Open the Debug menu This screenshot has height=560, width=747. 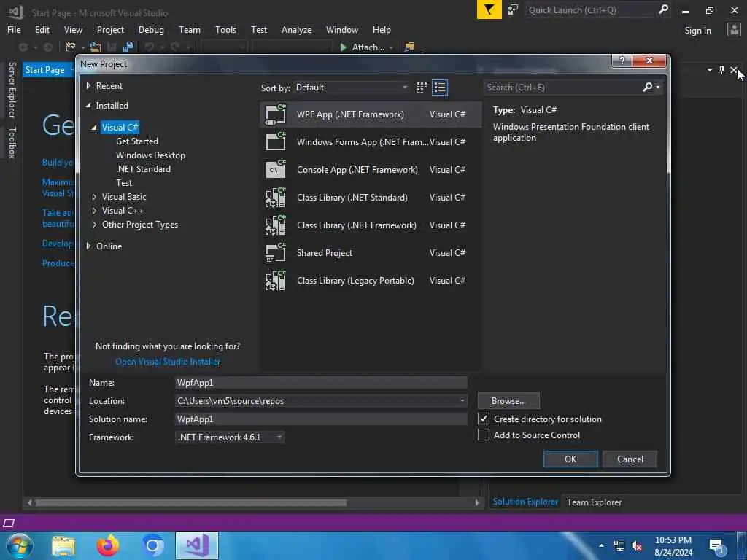click(151, 29)
